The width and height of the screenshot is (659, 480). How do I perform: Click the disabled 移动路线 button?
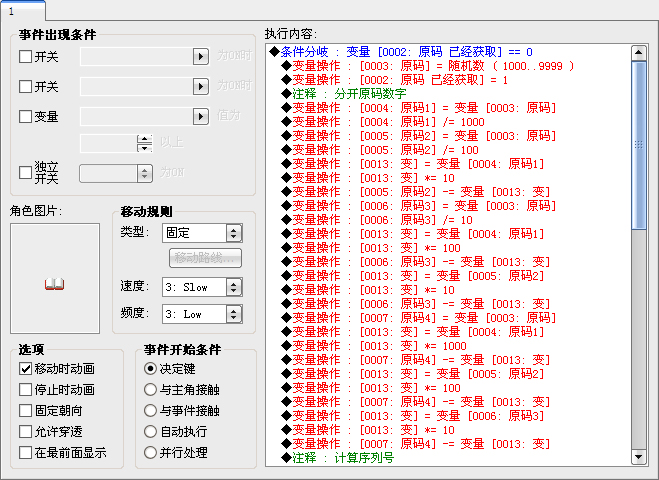205,258
